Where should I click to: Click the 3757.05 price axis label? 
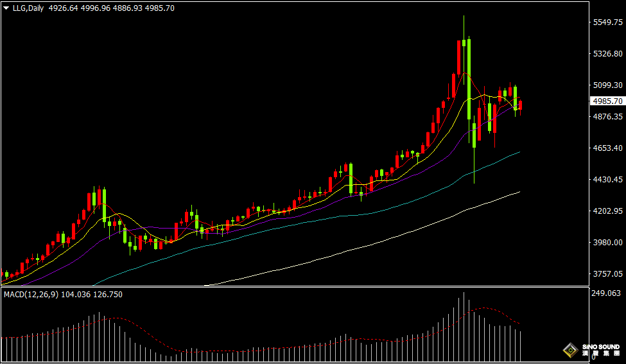tap(608, 274)
